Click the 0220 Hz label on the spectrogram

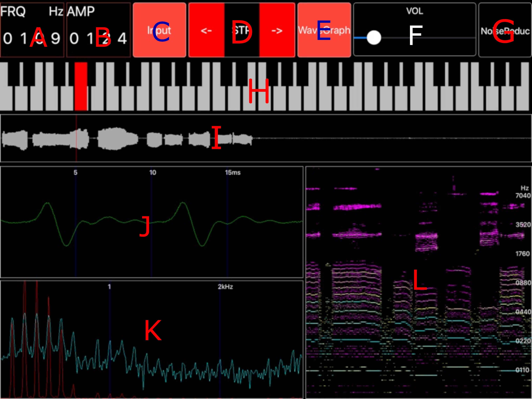tap(523, 341)
